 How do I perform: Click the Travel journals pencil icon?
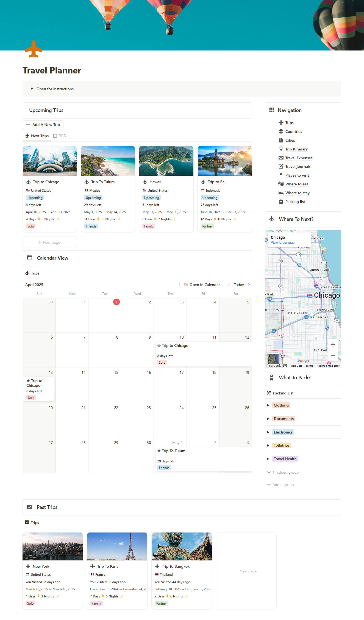[x=281, y=166]
